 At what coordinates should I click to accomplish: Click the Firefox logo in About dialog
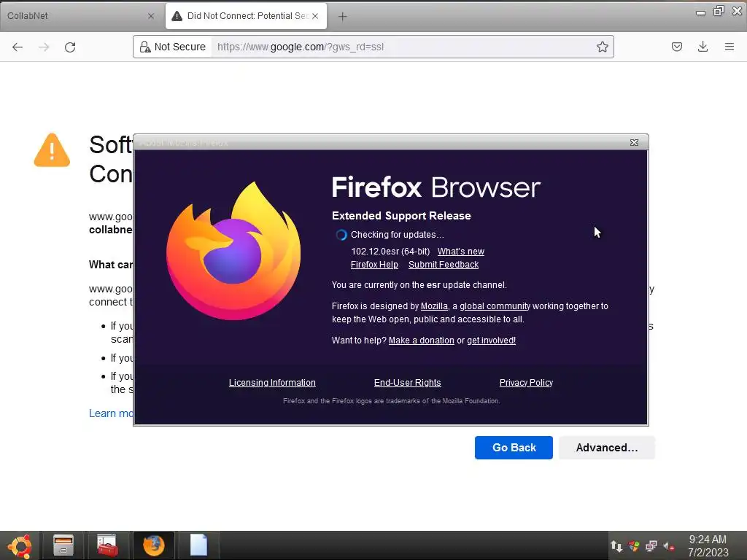click(233, 251)
